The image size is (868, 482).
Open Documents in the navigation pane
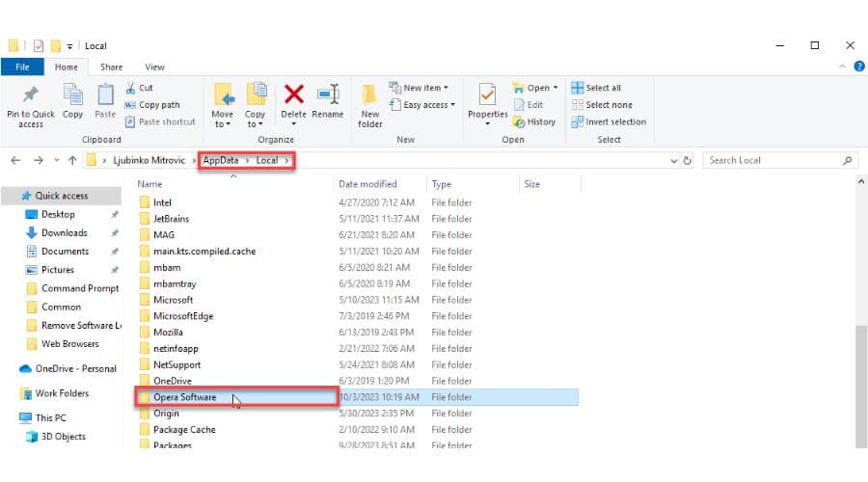tap(65, 252)
